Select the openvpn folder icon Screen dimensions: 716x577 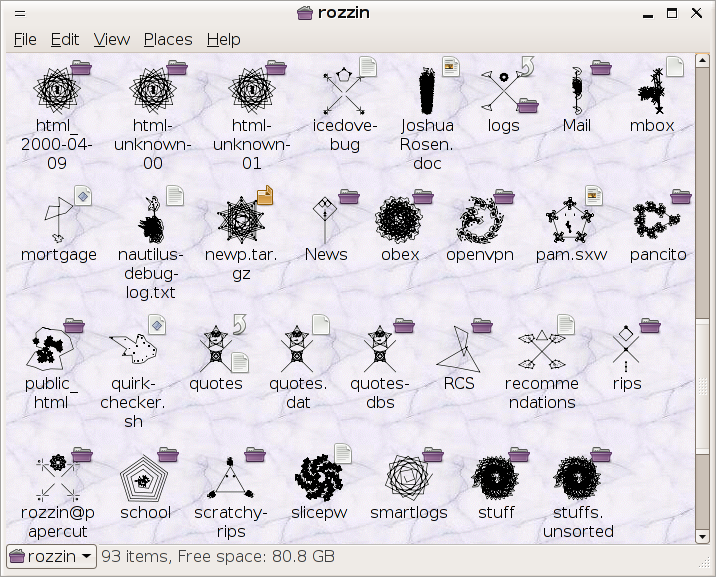(x=479, y=220)
